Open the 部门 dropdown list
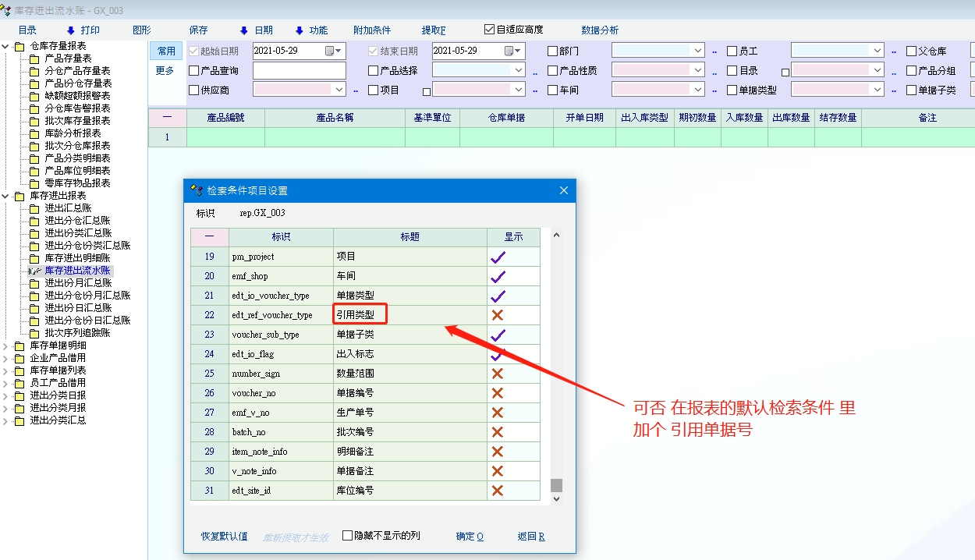This screenshot has height=560, width=975. click(x=698, y=51)
